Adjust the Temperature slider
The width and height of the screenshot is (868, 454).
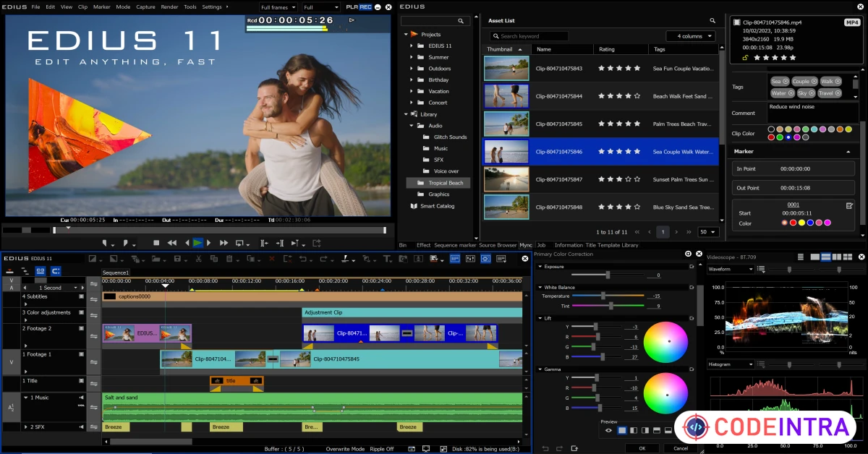602,296
